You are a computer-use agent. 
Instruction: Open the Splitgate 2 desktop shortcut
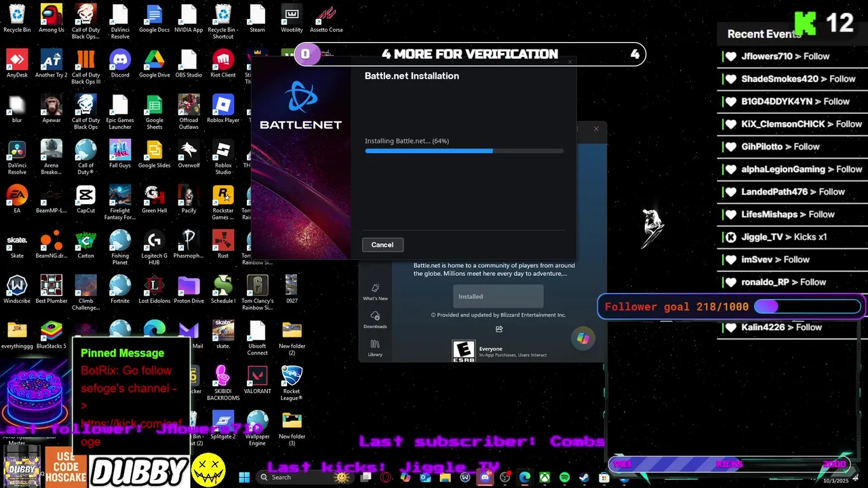pyautogui.click(x=223, y=426)
